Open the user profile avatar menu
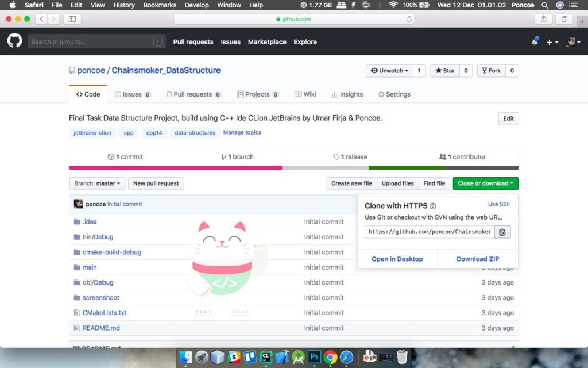Viewport: 588px width, 368px height. [573, 42]
